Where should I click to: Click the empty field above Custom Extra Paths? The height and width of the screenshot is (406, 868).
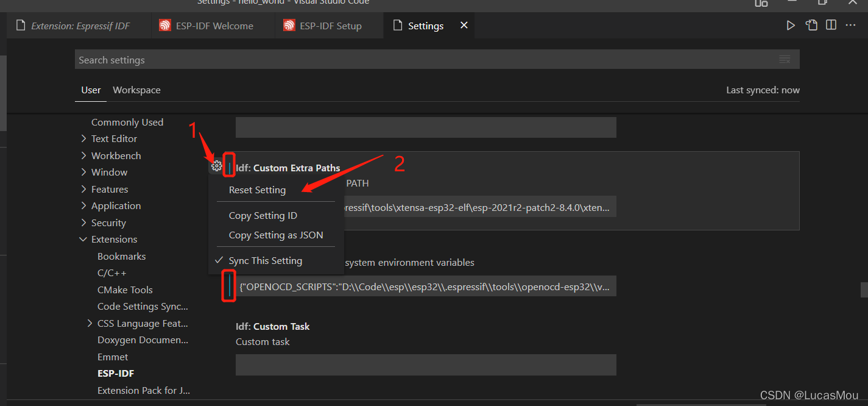(426, 127)
